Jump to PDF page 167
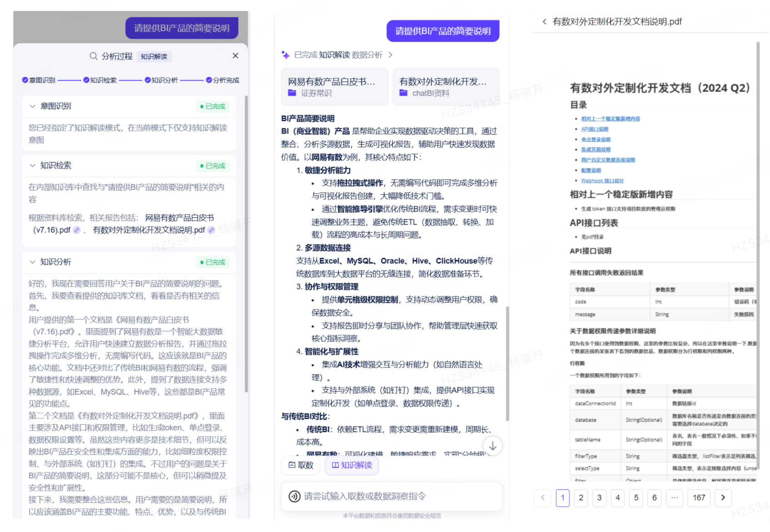This screenshot has width=770, height=532. [699, 497]
